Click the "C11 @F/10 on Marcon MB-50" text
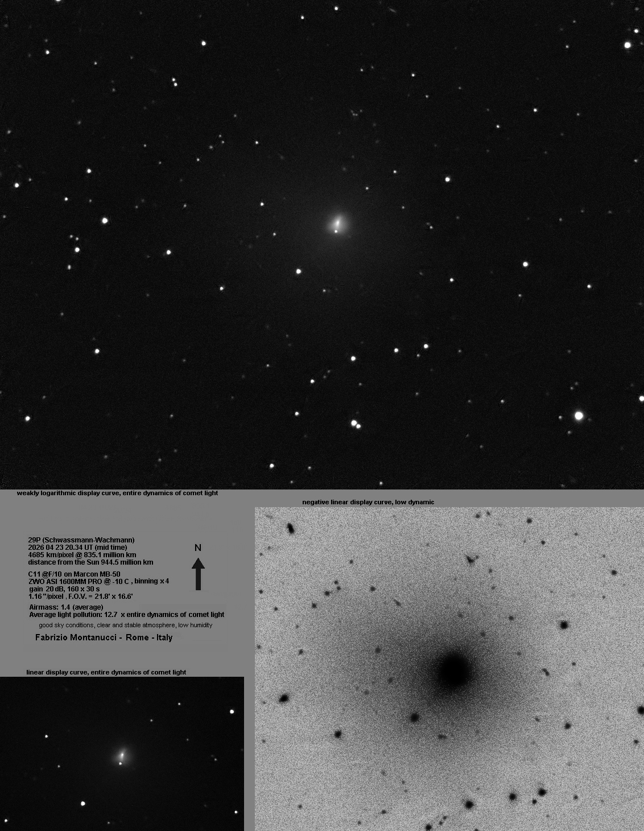644x831 pixels. pos(74,574)
